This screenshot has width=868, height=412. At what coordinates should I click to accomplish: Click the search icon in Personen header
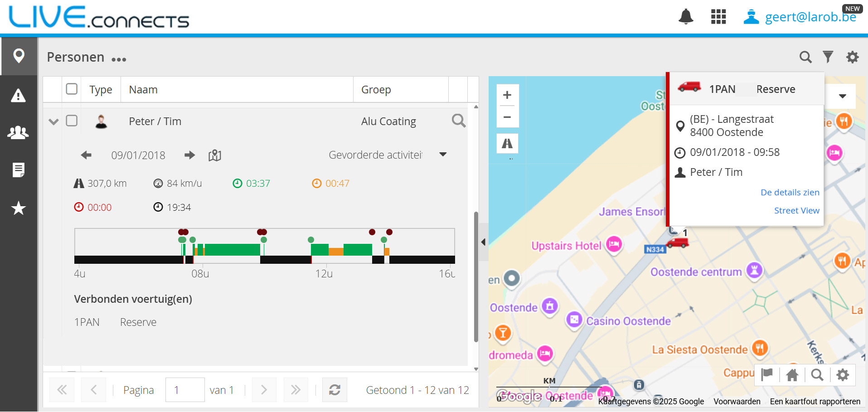click(x=805, y=57)
